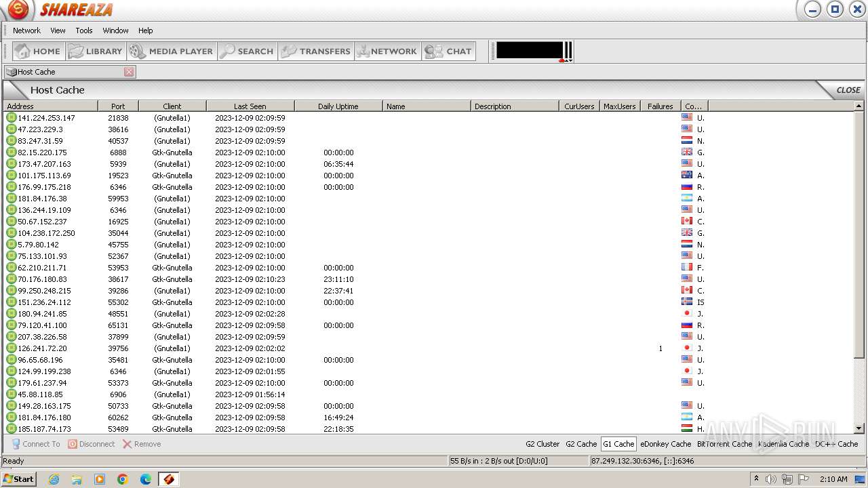Switch to Kademlia Cache tab
The width and height of the screenshot is (868, 488).
coord(783,444)
